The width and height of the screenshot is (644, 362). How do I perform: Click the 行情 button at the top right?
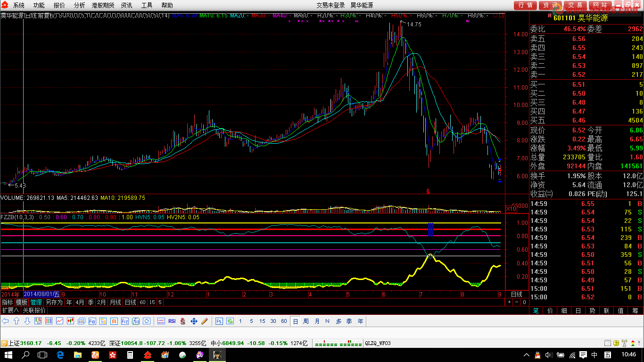pos(525,5)
